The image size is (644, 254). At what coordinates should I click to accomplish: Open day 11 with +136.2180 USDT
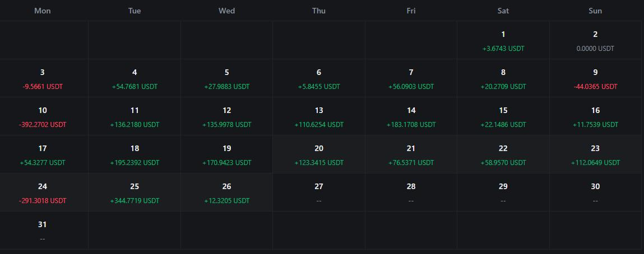[x=135, y=116]
